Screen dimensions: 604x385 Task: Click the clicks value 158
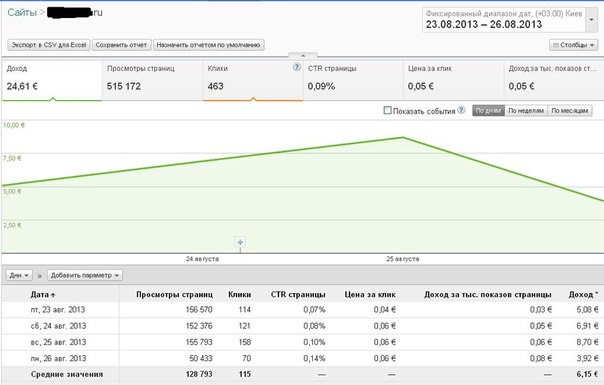click(x=245, y=342)
